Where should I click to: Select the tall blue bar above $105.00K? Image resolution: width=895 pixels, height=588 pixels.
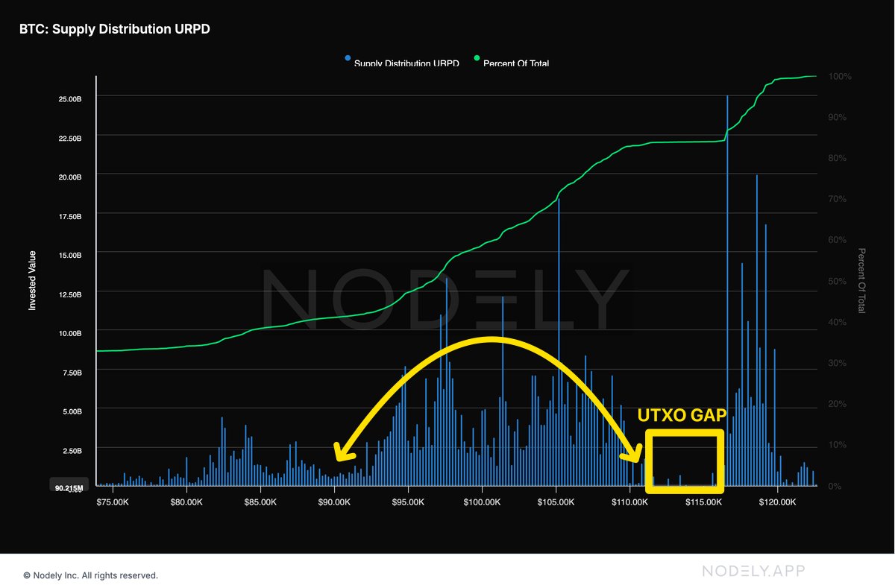(559, 298)
